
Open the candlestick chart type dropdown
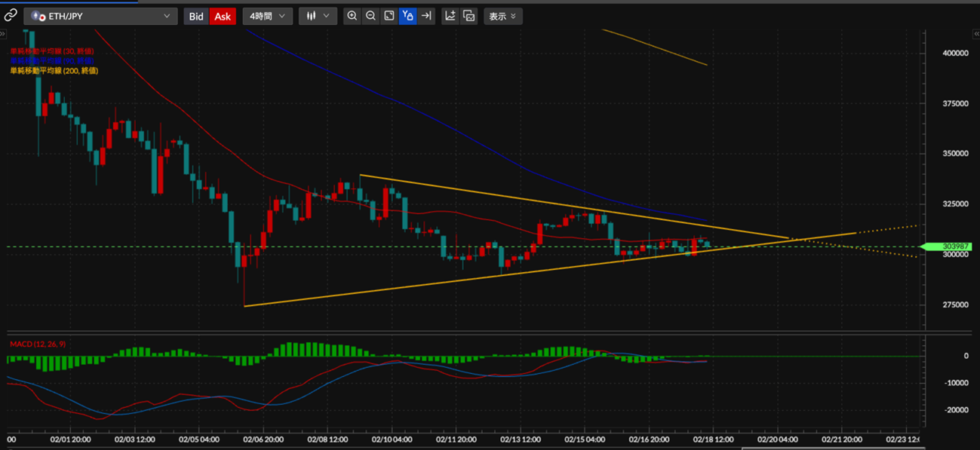pos(318,16)
